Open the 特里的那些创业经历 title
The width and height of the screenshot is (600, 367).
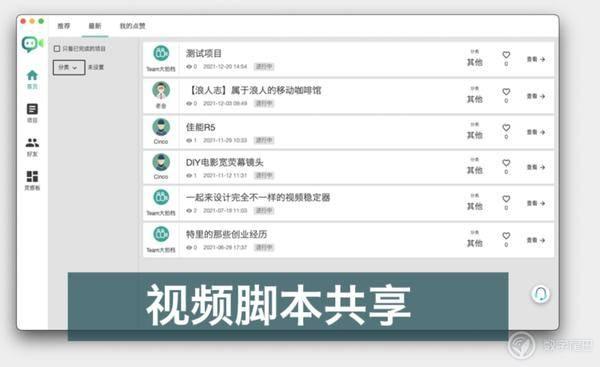pos(227,234)
